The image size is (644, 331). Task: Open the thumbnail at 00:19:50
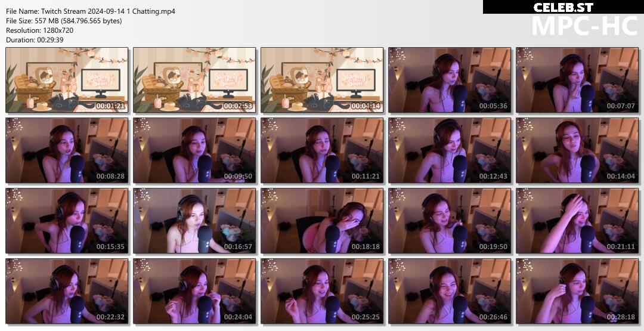(450, 221)
